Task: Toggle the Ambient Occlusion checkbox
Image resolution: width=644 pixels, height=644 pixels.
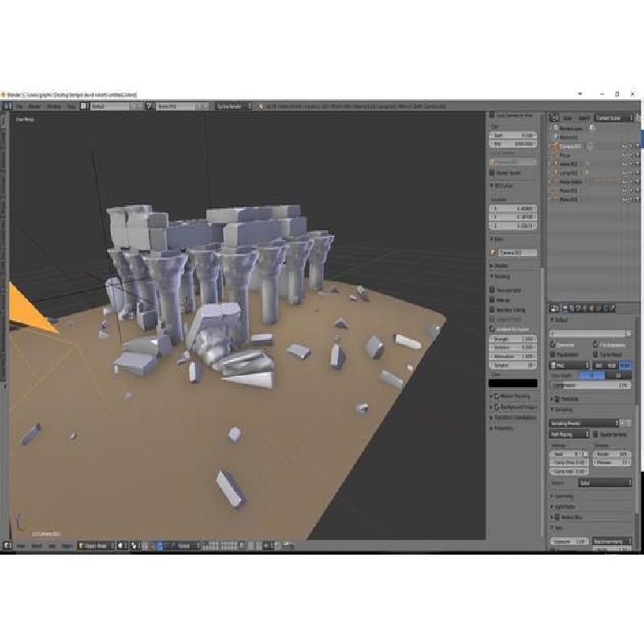Action: point(493,328)
